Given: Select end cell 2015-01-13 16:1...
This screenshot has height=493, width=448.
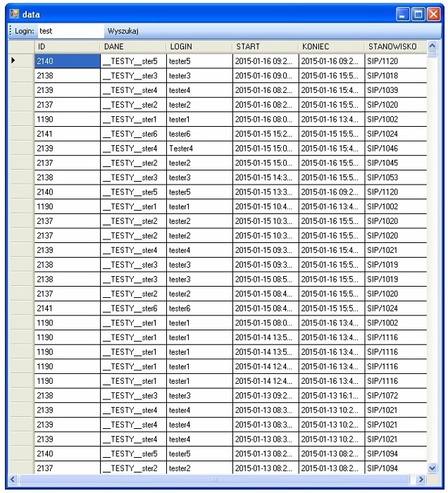Looking at the screenshot, I should pyautogui.click(x=331, y=395).
